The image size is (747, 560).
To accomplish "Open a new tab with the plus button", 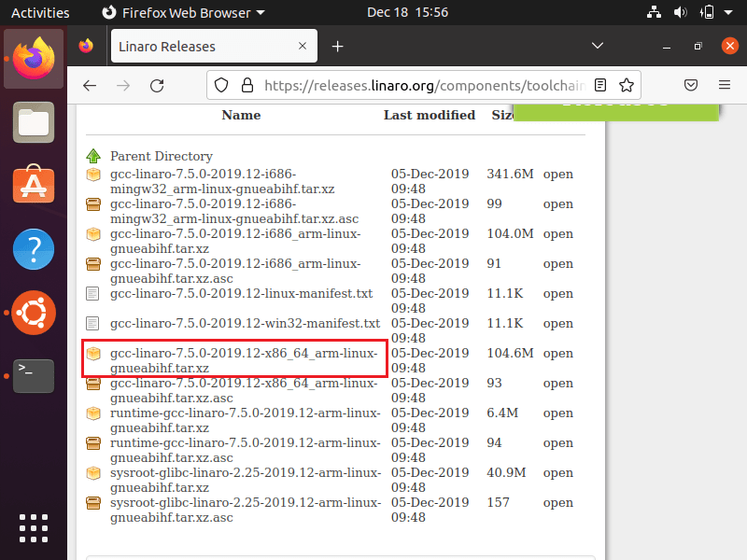I will (337, 45).
